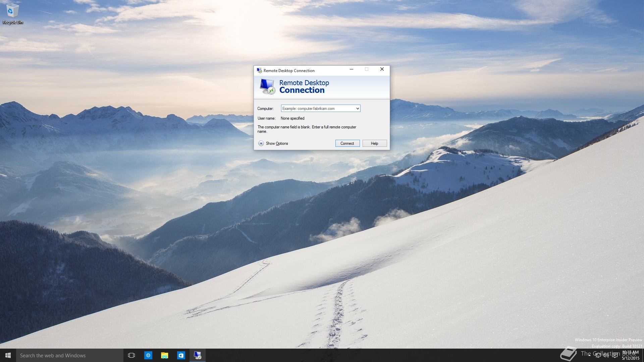The width and height of the screenshot is (644, 362).
Task: Open the Action Center notifications icon
Action: point(614,355)
